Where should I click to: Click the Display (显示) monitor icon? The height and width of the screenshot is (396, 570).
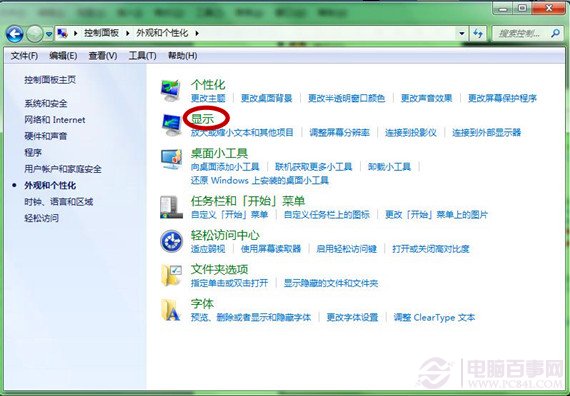point(171,125)
